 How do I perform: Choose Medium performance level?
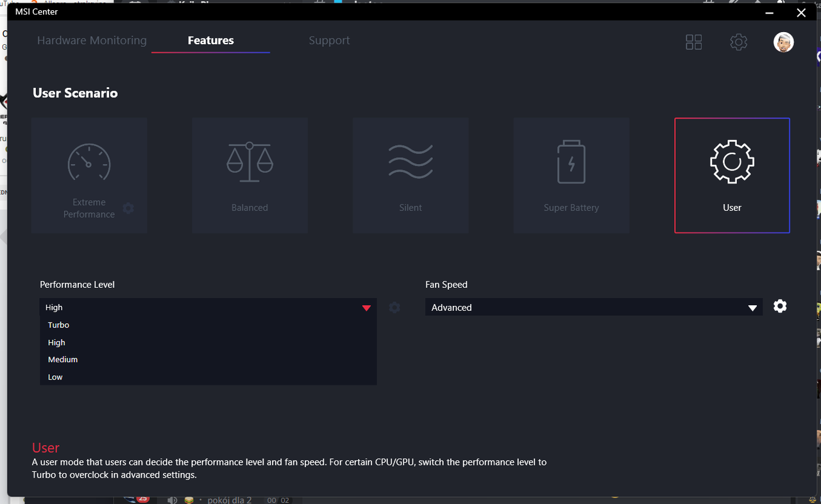(x=208, y=360)
